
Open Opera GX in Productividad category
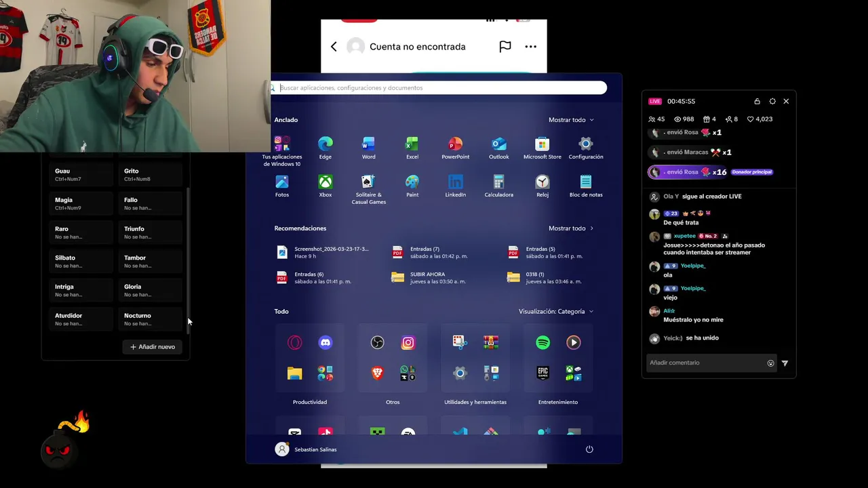pos(294,343)
